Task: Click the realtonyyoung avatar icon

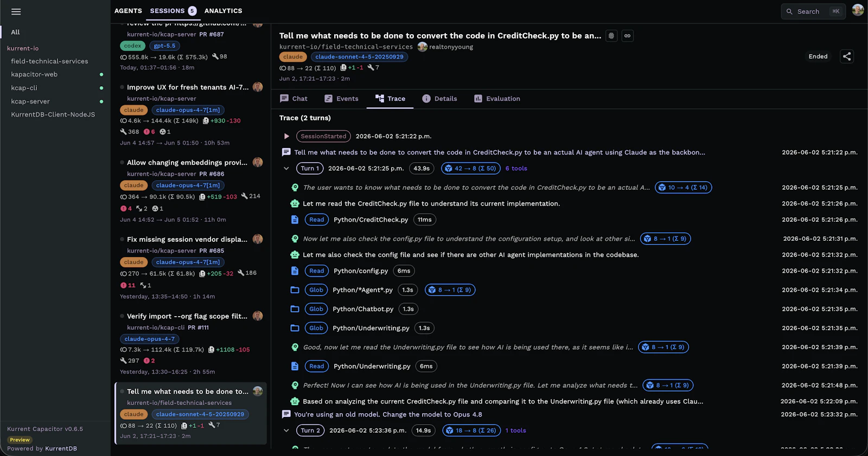Action: pos(422,47)
